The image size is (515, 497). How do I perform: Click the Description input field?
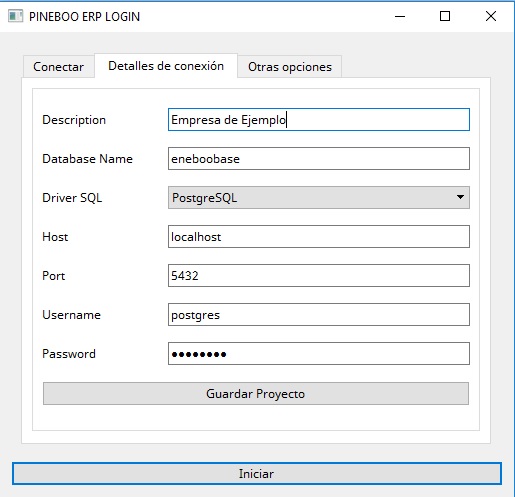pyautogui.click(x=319, y=119)
